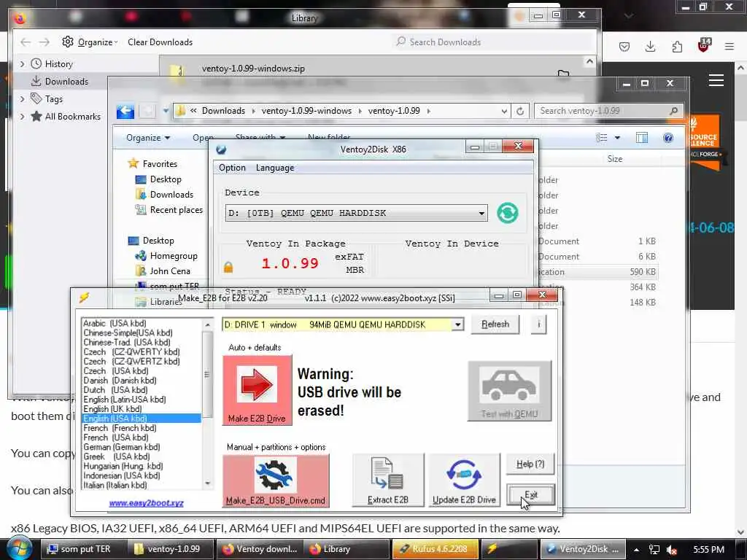This screenshot has width=747, height=560.
Task: Open the Firefox hamburger menu
Action: [729, 46]
